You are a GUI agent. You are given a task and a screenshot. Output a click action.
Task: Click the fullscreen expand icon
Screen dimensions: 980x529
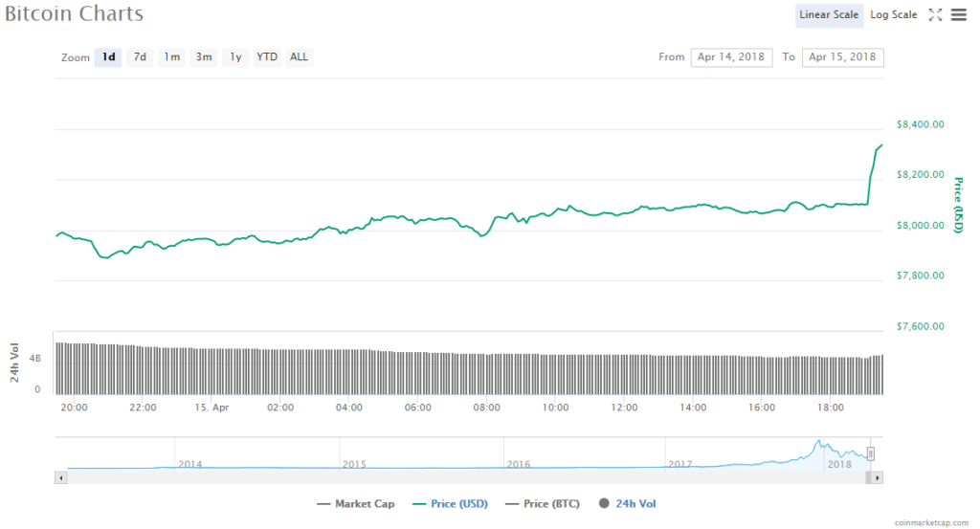[936, 14]
